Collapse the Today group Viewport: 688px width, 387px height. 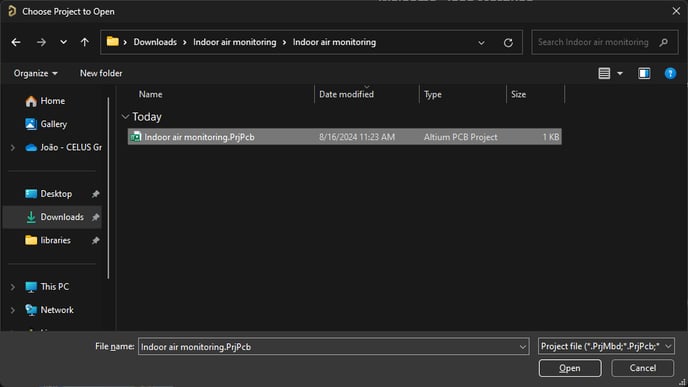(x=125, y=117)
